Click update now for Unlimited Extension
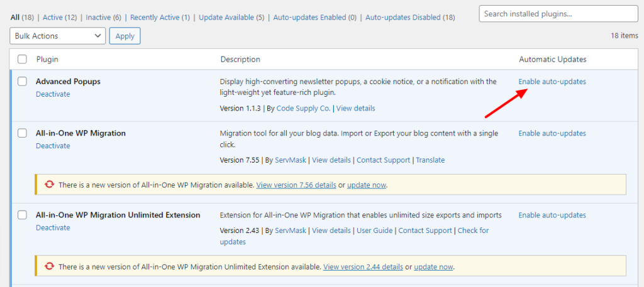This screenshot has width=644, height=287. point(433,267)
